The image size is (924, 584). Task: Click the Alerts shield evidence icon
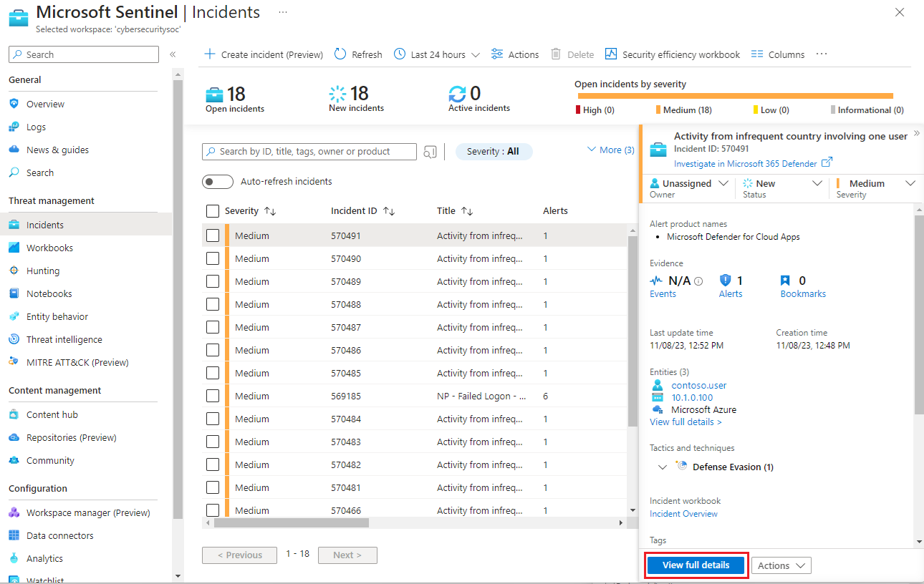click(x=726, y=281)
